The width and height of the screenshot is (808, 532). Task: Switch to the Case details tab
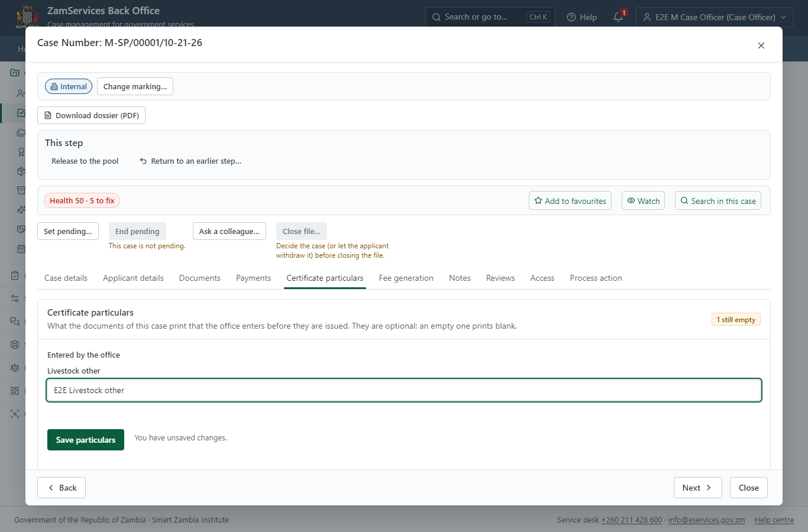(66, 278)
